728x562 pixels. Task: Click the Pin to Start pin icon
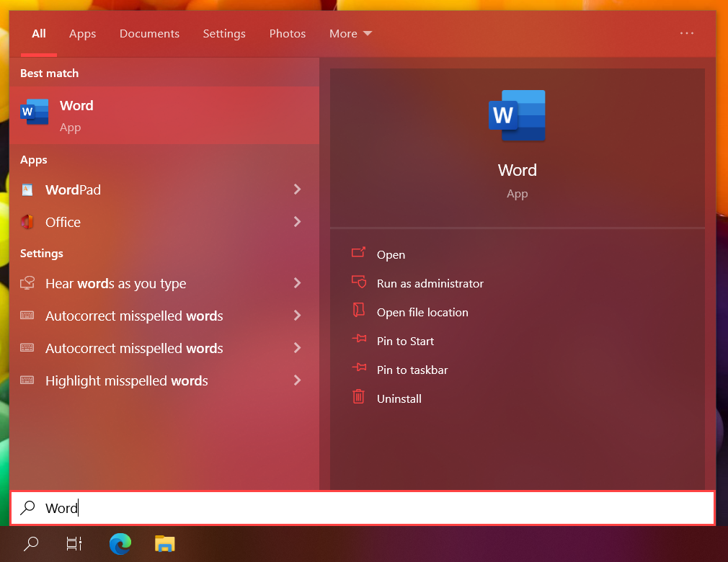[x=359, y=339]
